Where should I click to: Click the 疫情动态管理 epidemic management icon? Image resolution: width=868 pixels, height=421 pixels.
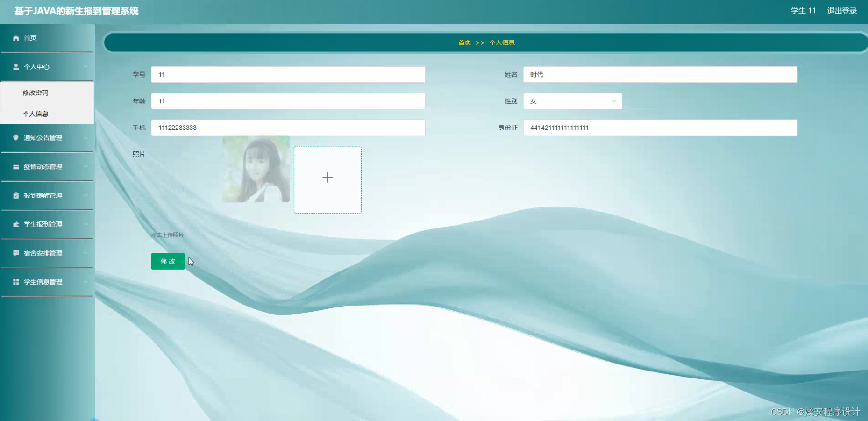click(x=15, y=166)
